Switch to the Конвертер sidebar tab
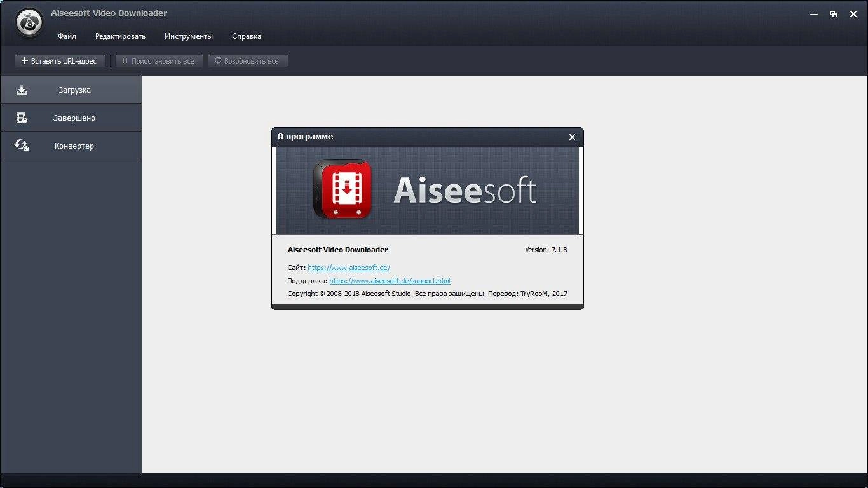Screen dimensions: 868x488 click(71, 146)
